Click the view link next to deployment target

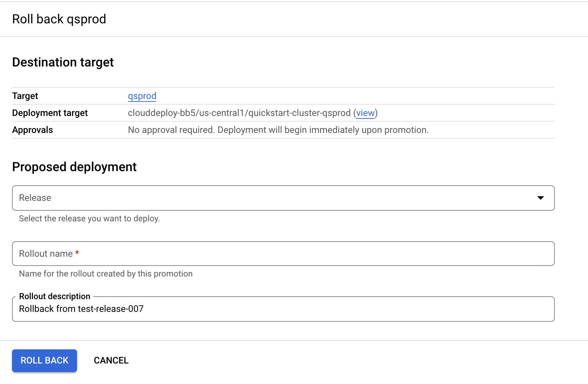(365, 113)
